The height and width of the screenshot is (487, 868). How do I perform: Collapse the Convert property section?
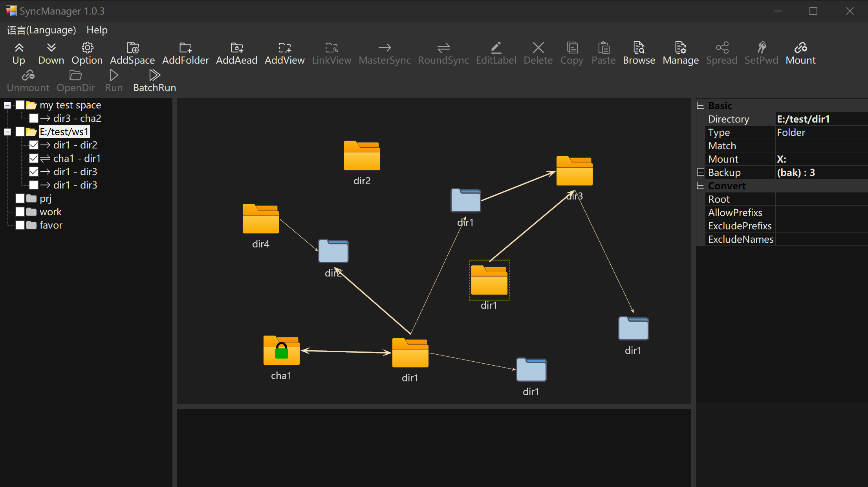(701, 185)
